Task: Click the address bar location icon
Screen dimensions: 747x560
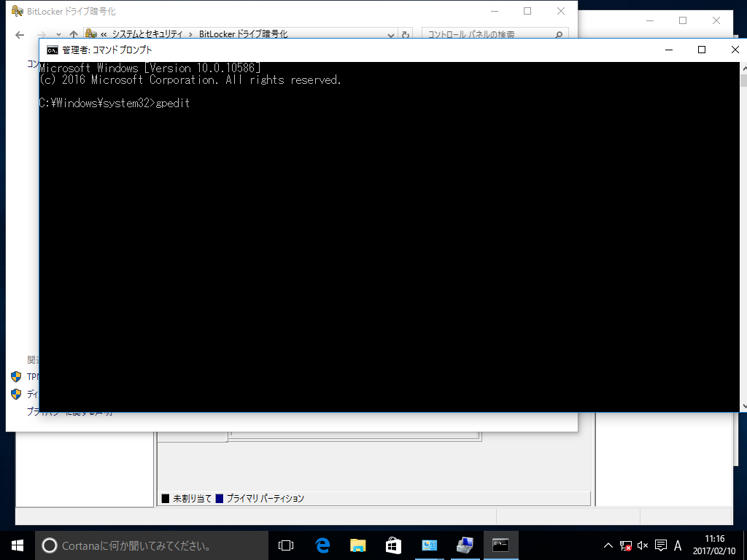Action: [x=90, y=34]
